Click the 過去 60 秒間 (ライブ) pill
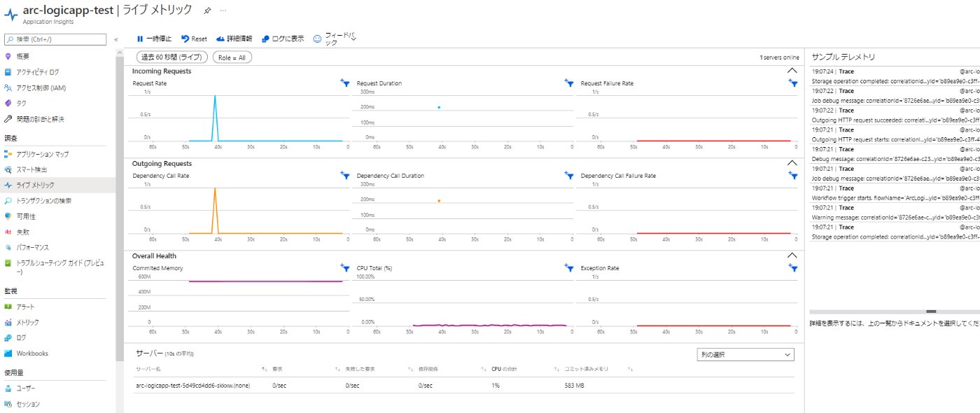This screenshot has height=413, width=980. coord(172,57)
